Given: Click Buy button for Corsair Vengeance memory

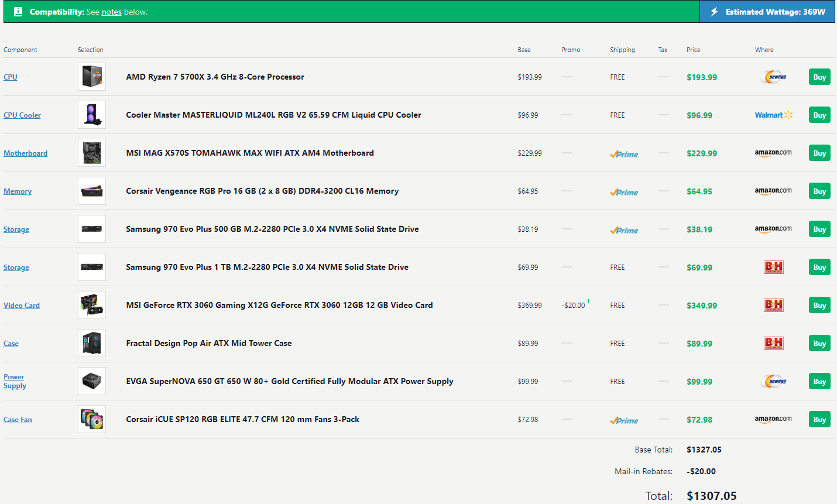Looking at the screenshot, I should [x=819, y=191].
